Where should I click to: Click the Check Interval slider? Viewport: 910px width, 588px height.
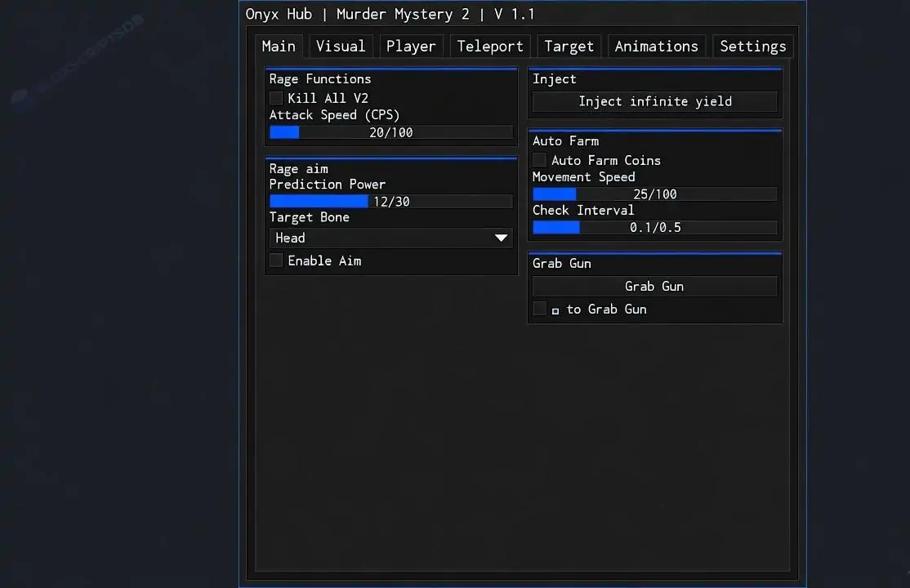654,228
